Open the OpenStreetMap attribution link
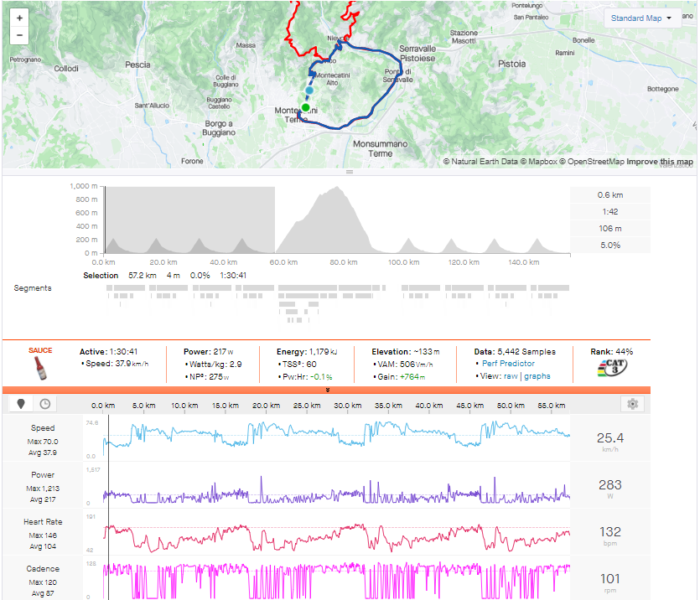700x600 pixels. click(x=593, y=162)
